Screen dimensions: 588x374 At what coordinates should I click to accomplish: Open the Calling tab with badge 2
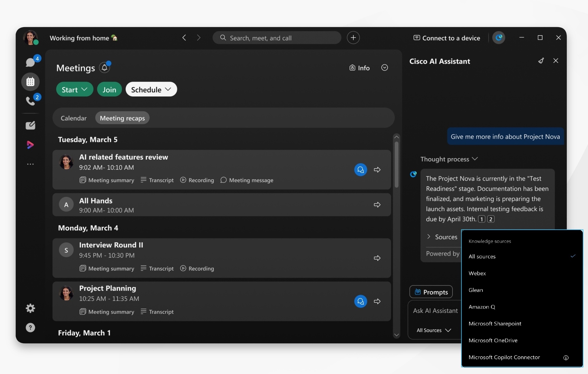pos(30,101)
